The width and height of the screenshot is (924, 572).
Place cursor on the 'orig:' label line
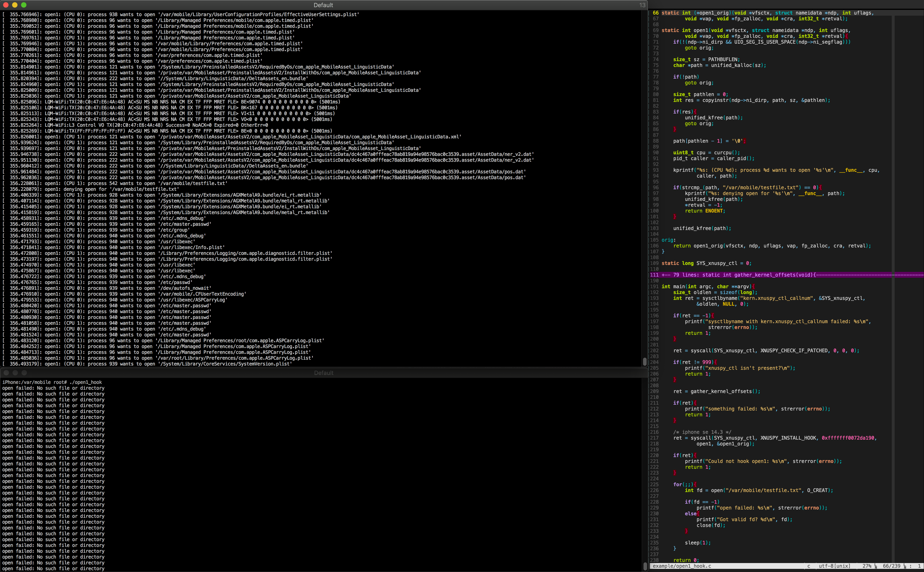[x=668, y=240]
